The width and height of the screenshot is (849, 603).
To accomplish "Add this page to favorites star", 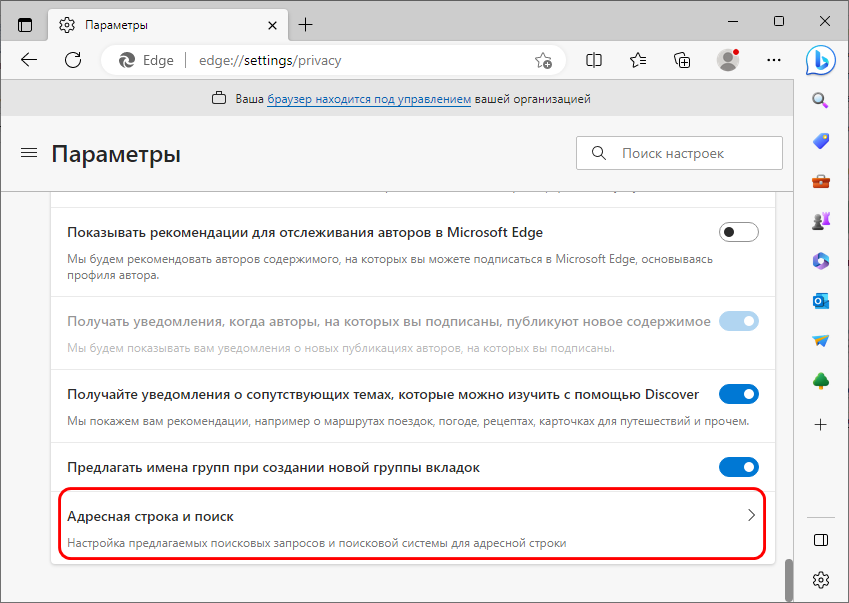I will pyautogui.click(x=543, y=60).
